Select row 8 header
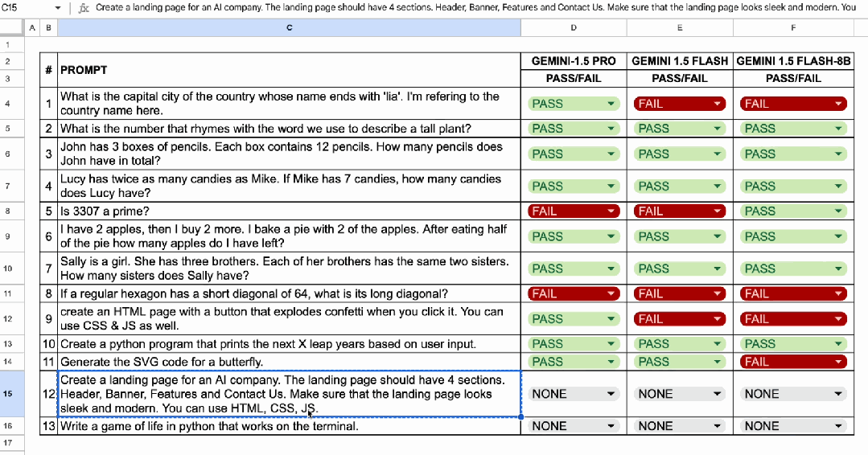This screenshot has height=455, width=868. pyautogui.click(x=8, y=211)
